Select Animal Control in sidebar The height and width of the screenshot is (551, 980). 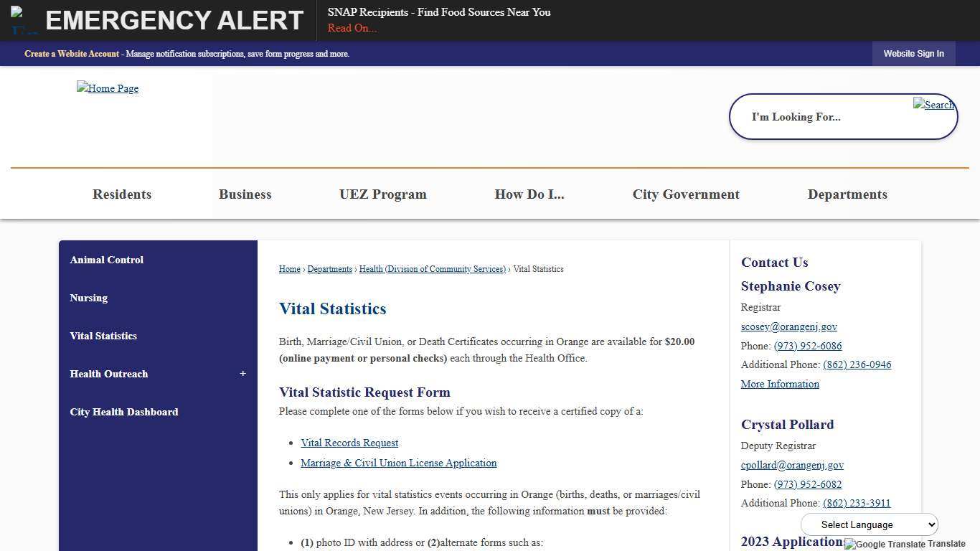pos(107,260)
